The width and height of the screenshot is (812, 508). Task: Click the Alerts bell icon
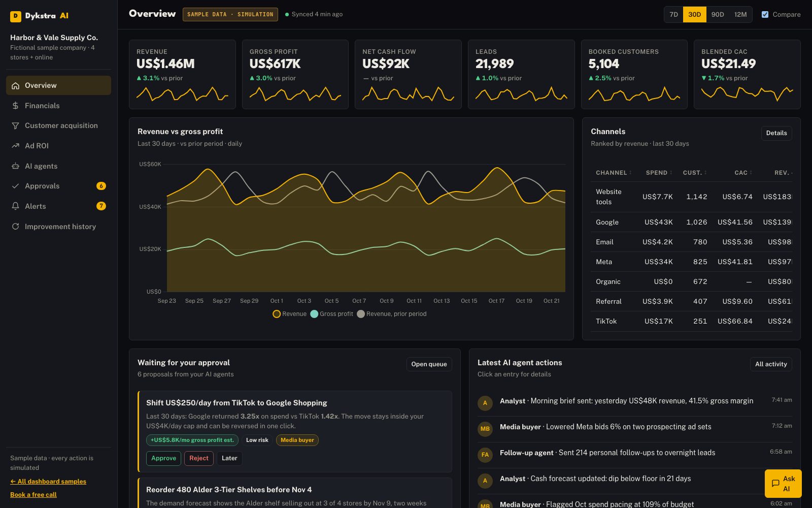(x=15, y=206)
